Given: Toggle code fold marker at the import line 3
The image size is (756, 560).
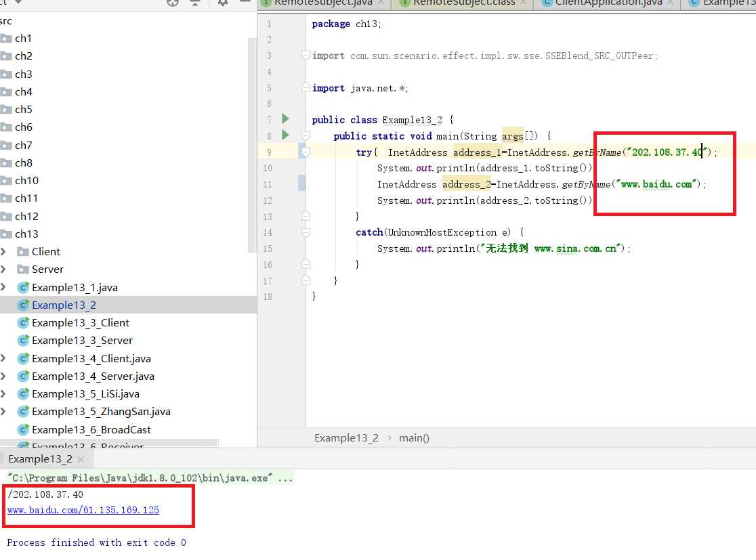Looking at the screenshot, I should 306,56.
